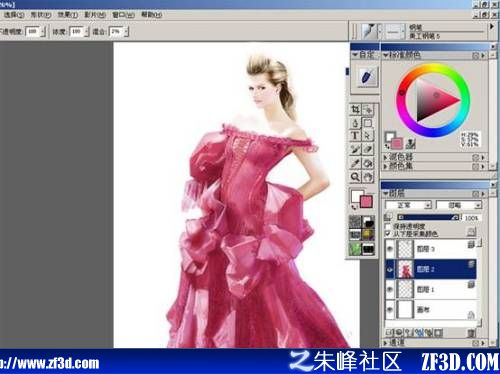Uncheck the 从下层采集颜色 checkbox

click(388, 233)
